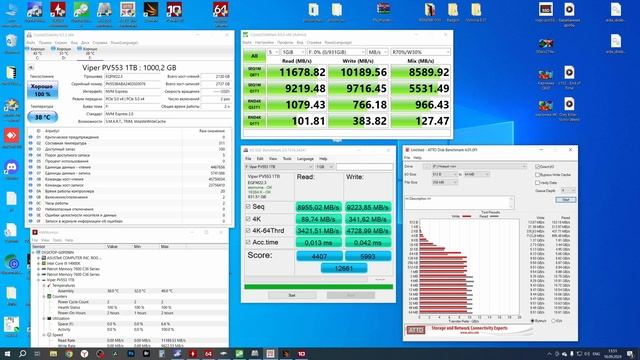Open the File menu in AS SSD Benchmark
This screenshot has width=640, height=360.
pyautogui.click(x=248, y=159)
